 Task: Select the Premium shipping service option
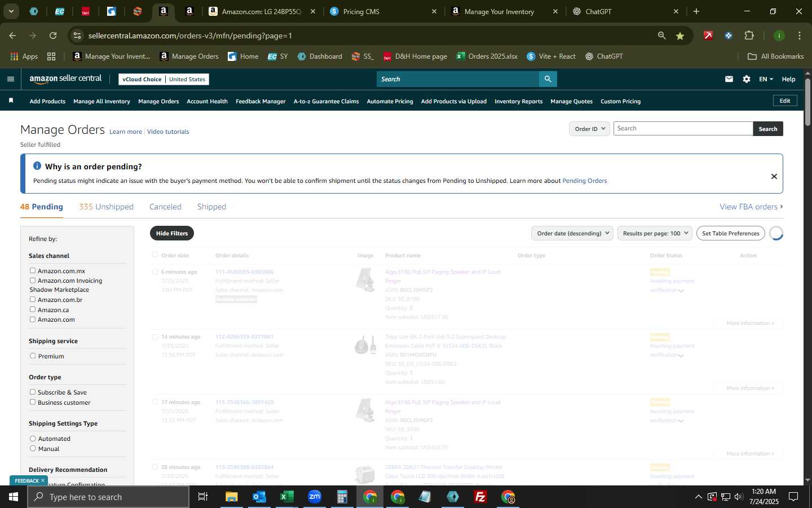pyautogui.click(x=33, y=356)
